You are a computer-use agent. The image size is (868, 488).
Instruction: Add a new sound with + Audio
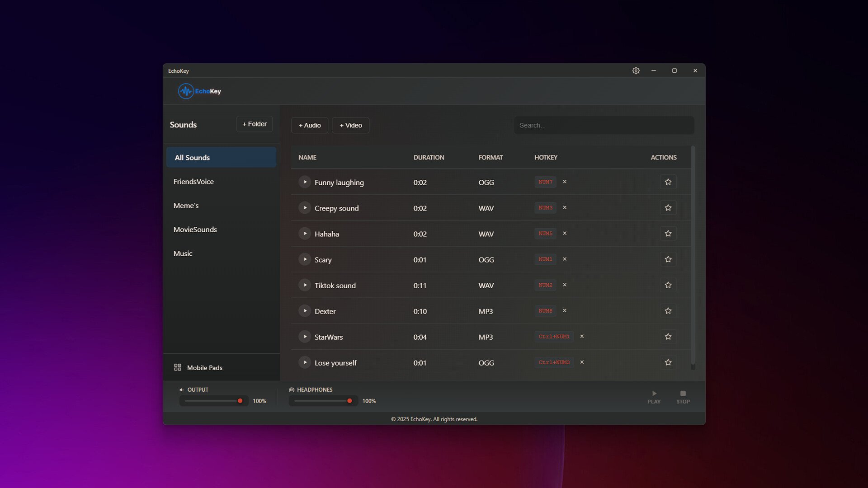310,125
